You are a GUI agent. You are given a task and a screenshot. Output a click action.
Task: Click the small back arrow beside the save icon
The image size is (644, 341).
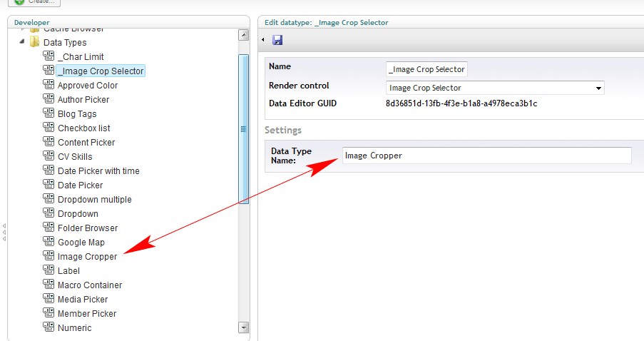(x=263, y=40)
